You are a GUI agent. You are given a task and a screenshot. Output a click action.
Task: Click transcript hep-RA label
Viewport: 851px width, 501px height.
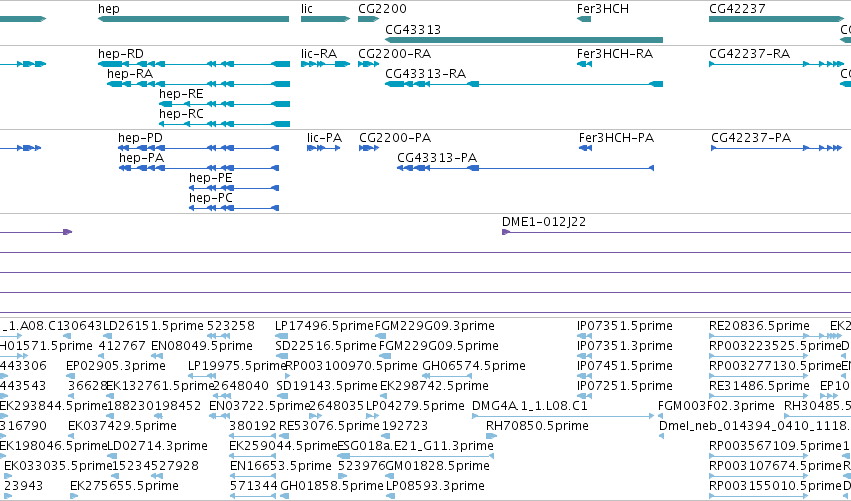[130, 74]
